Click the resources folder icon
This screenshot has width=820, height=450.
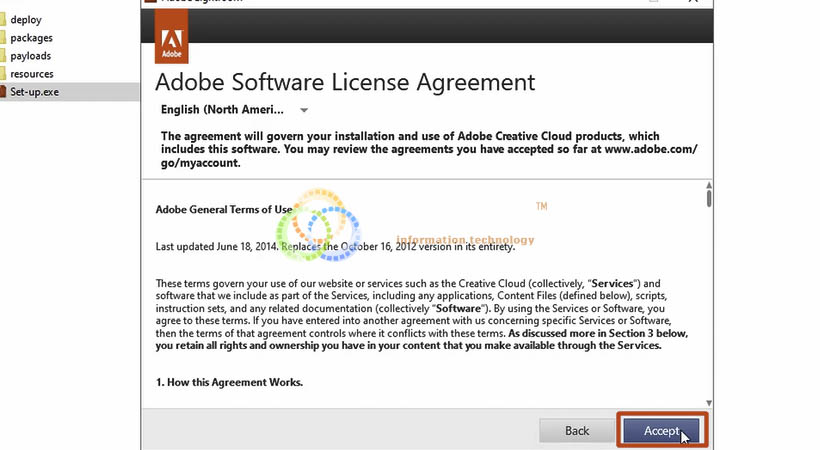pyautogui.click(x=3, y=74)
